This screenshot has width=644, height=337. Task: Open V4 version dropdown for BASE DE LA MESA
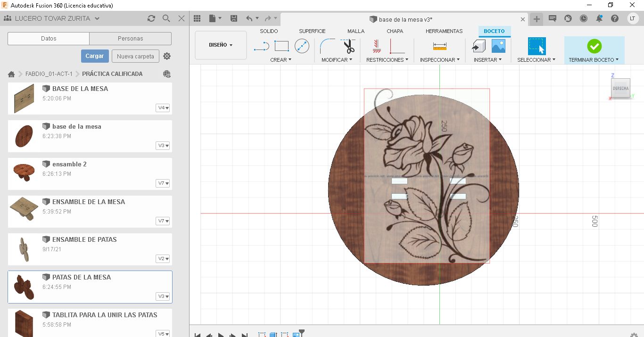point(163,108)
